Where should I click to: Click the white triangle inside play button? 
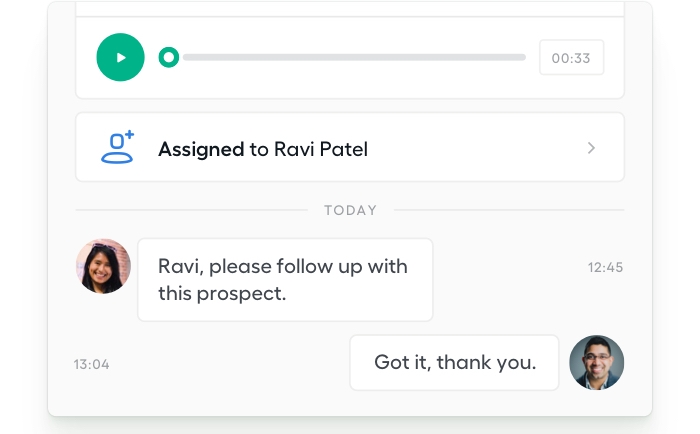click(121, 58)
